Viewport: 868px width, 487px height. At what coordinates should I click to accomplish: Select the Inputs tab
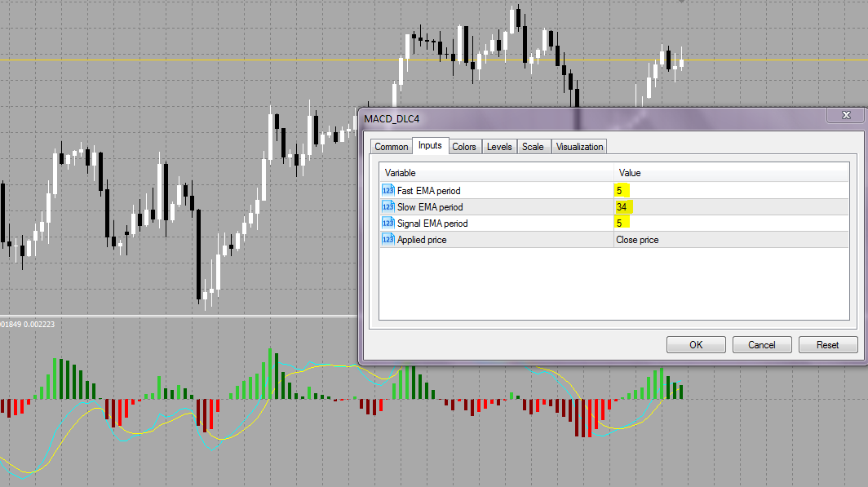431,146
